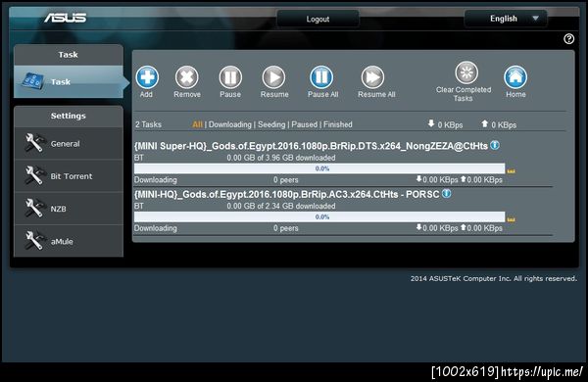Screen dimensions: 588x382
Task: Click small icon beside MINI Super-HQ progress bar
Action: click(x=511, y=170)
